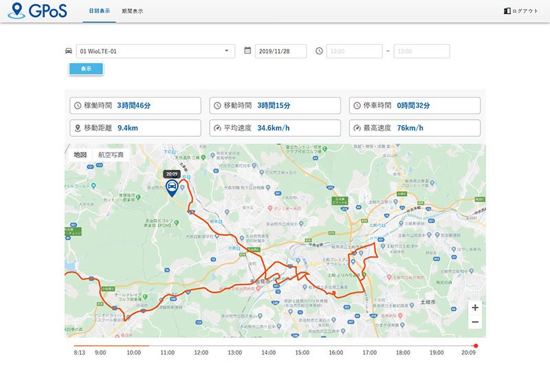The image size is (550, 392).
Task: Click the red timeline slider handle
Action: coord(476,346)
